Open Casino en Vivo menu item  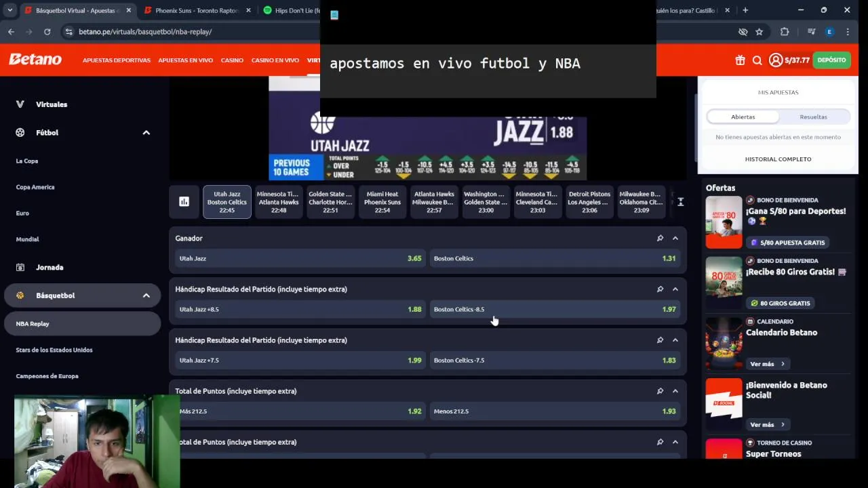[x=275, y=60]
